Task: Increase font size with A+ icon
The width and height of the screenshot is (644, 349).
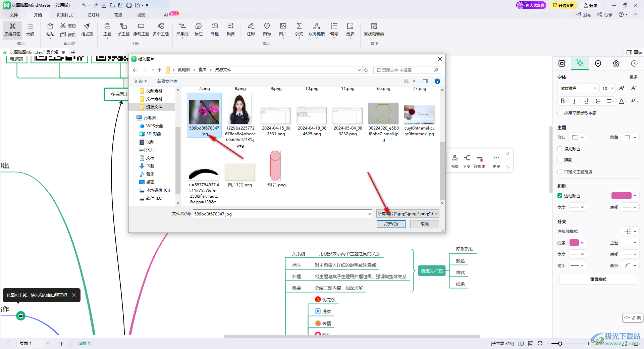Action: point(622,88)
